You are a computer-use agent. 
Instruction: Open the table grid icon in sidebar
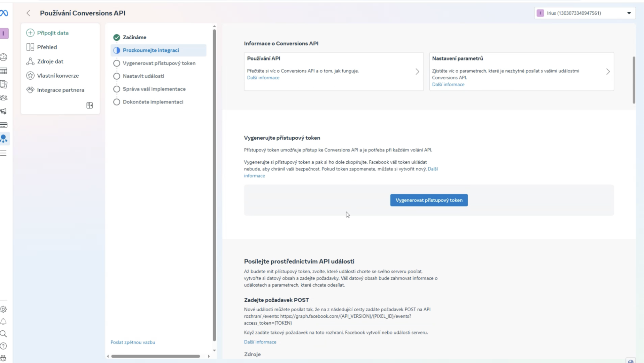coord(3,71)
